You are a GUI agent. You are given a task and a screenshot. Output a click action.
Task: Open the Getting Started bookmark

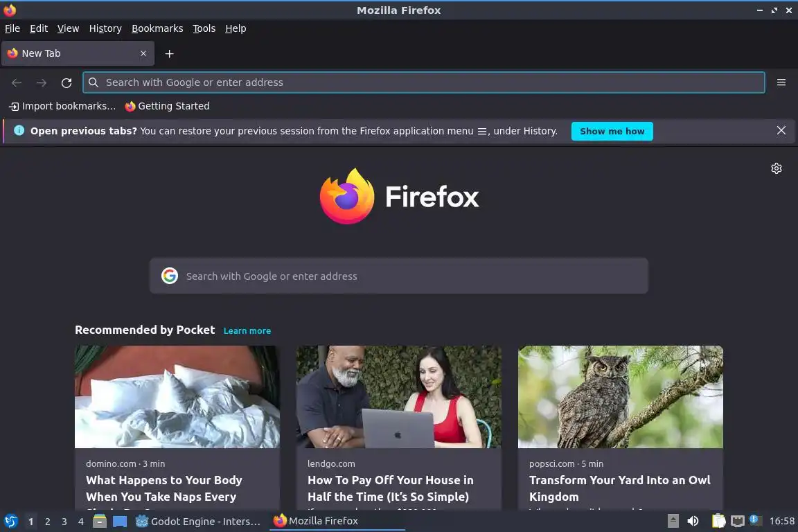(x=168, y=106)
